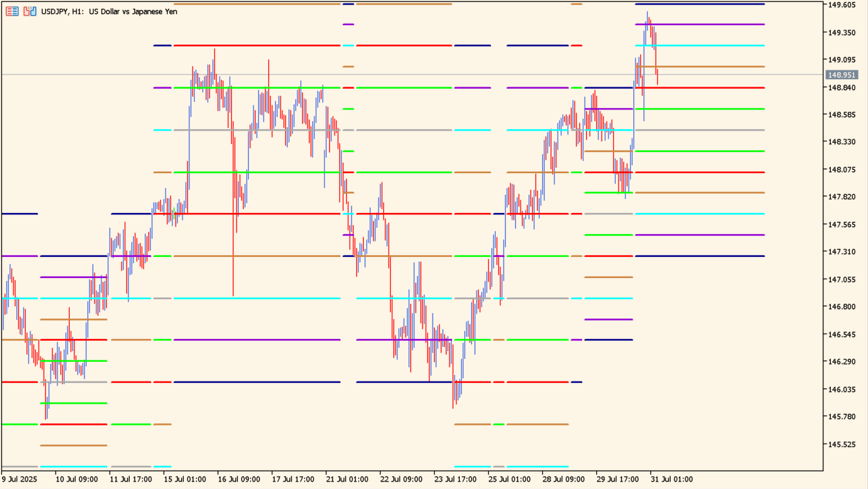Image resolution: width=868 pixels, height=489 pixels.
Task: Click the 148.330 price scale label
Action: 842,142
